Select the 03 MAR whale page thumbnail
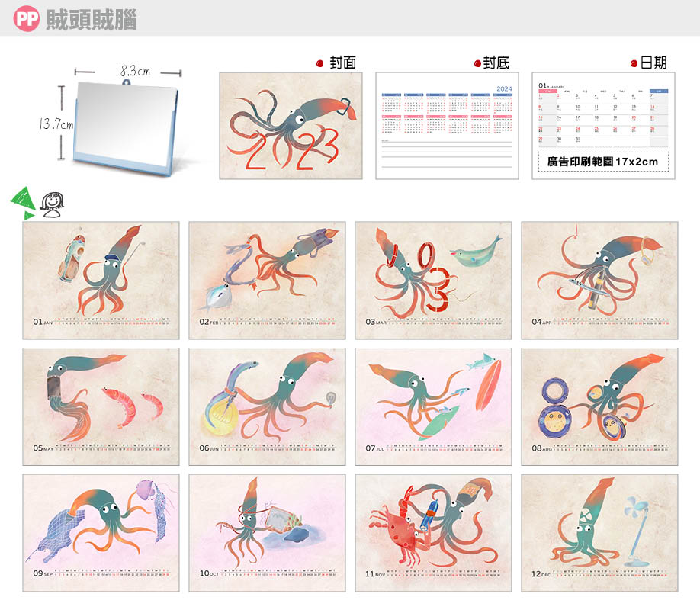The width and height of the screenshot is (700, 610). point(433,280)
